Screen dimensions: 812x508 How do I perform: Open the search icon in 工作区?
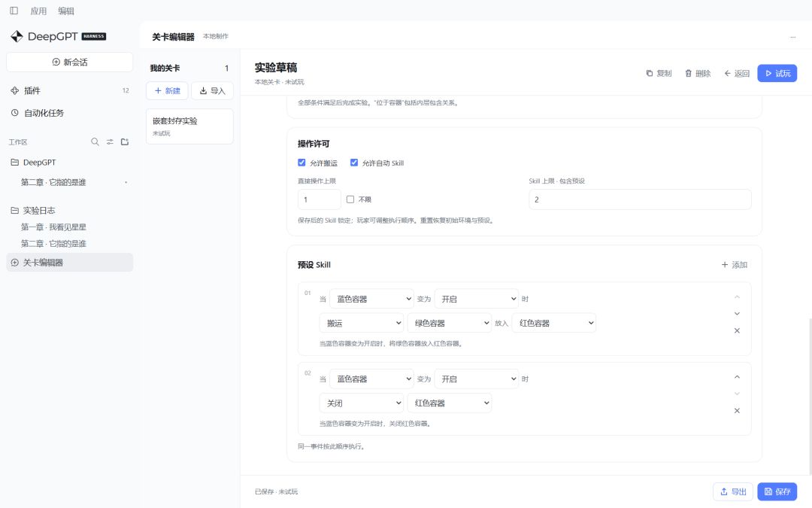[95, 141]
